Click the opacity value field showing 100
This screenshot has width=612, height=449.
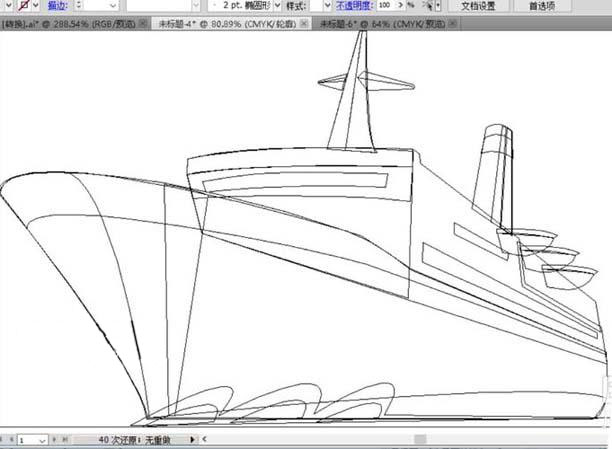[385, 5]
